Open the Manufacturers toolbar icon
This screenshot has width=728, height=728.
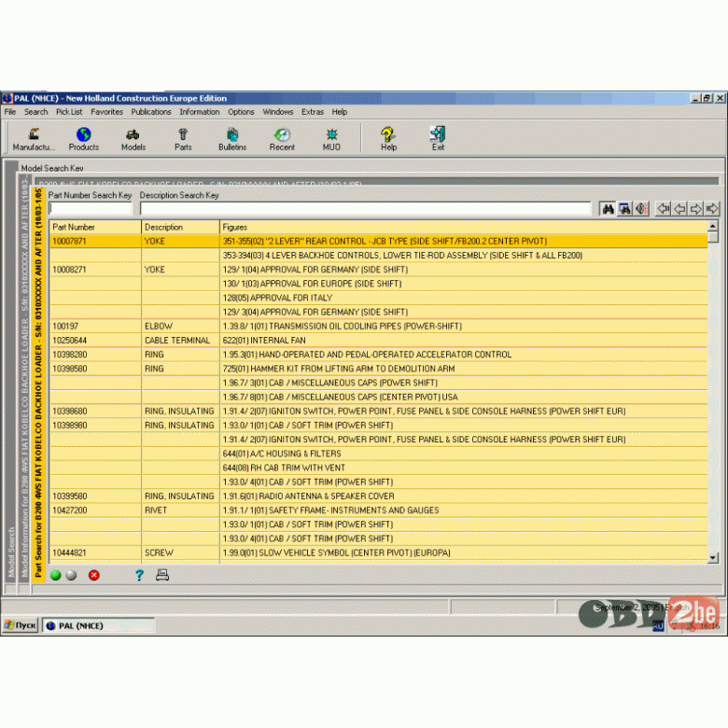tap(34, 139)
